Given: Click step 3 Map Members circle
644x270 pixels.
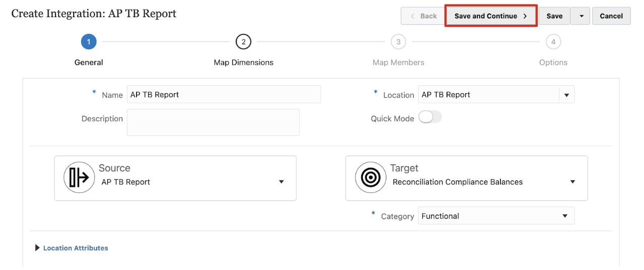Looking at the screenshot, I should (x=398, y=42).
